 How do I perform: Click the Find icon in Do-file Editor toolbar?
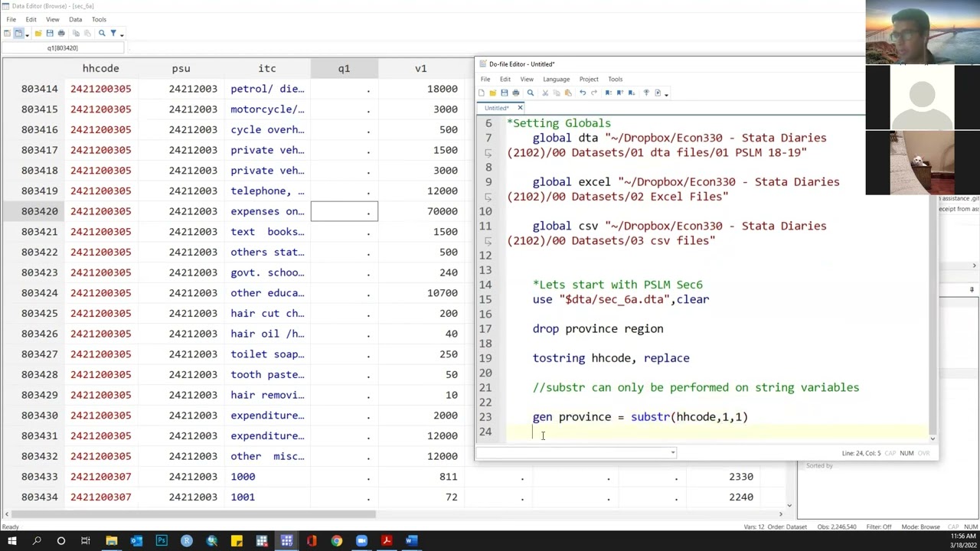tap(530, 93)
